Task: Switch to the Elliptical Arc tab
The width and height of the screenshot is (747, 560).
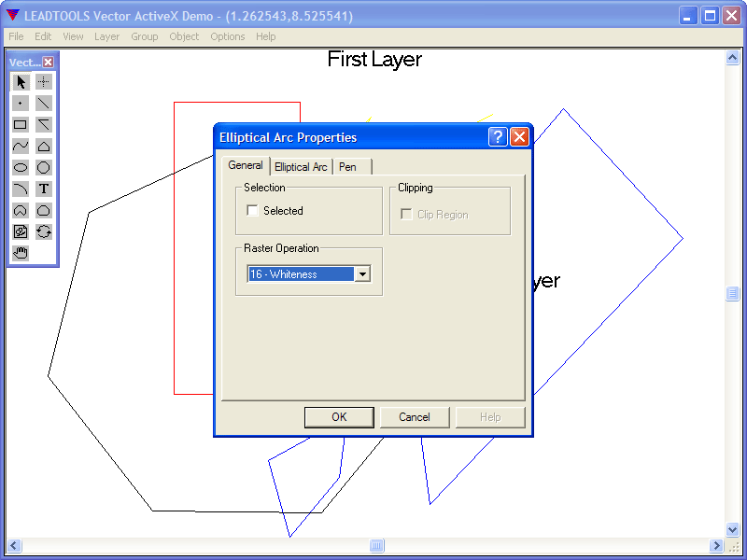Action: coord(301,166)
